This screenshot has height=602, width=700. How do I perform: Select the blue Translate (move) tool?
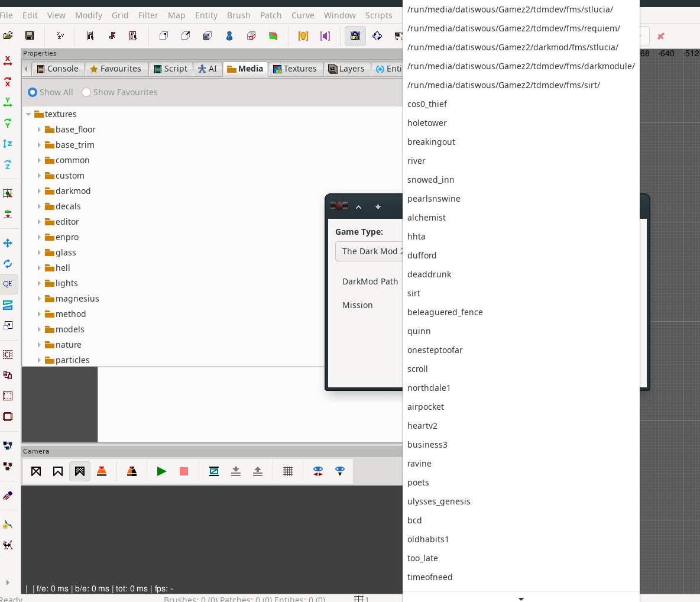point(8,243)
